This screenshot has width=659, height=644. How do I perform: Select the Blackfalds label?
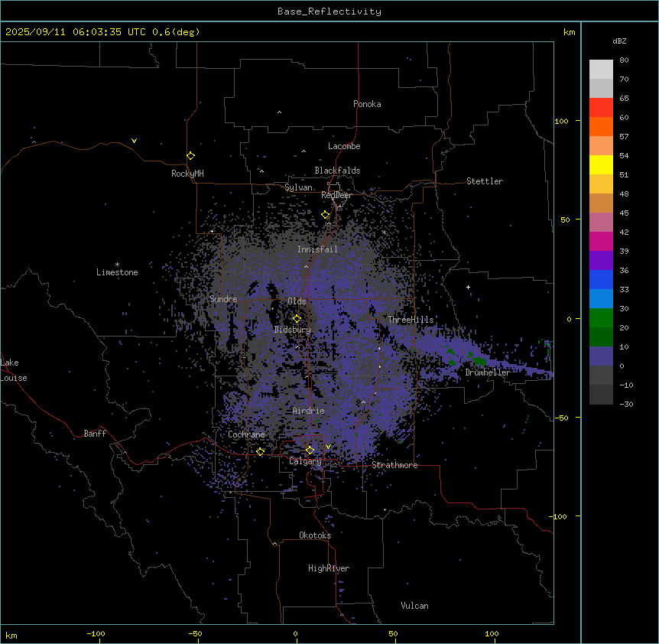(x=337, y=171)
